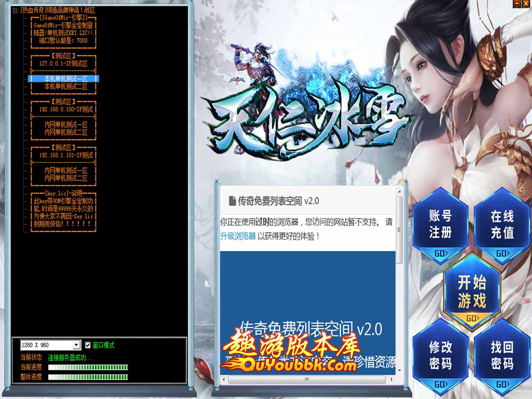Image resolution: width=532 pixels, height=399 pixels.
Task: Click the horizontal scrollbar thumb in browser panel
Action: tap(307, 379)
